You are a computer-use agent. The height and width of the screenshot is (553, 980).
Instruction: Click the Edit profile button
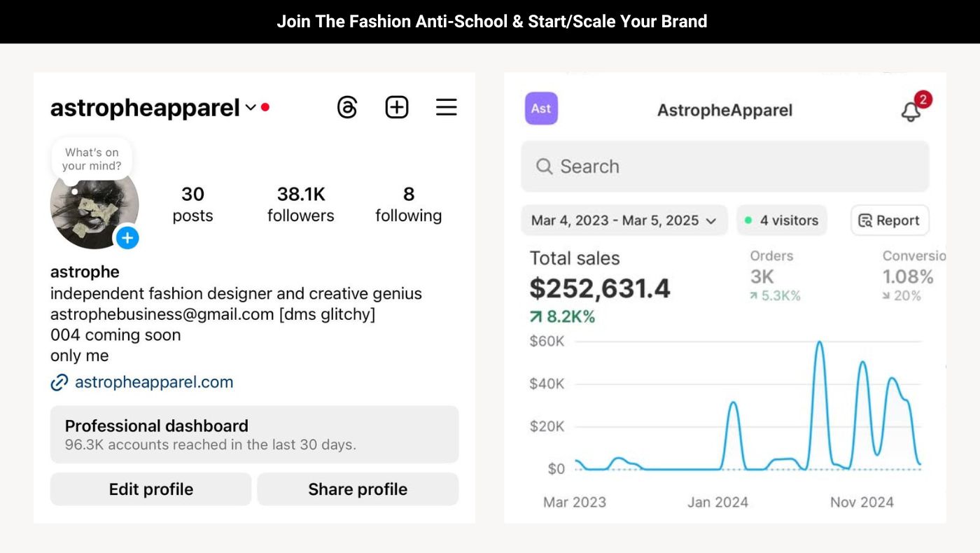(x=150, y=489)
